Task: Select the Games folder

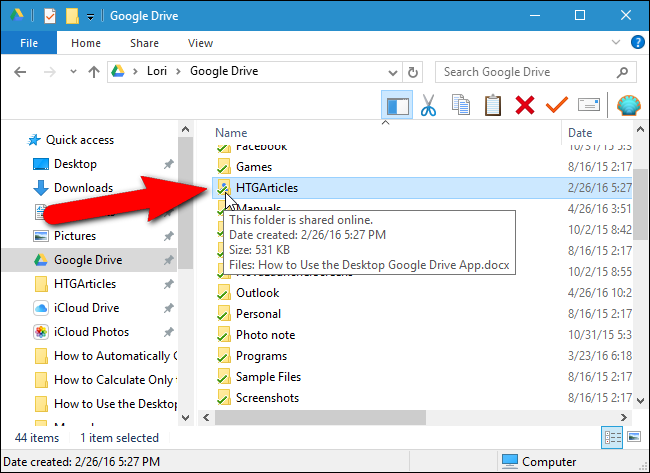Action: point(254,167)
